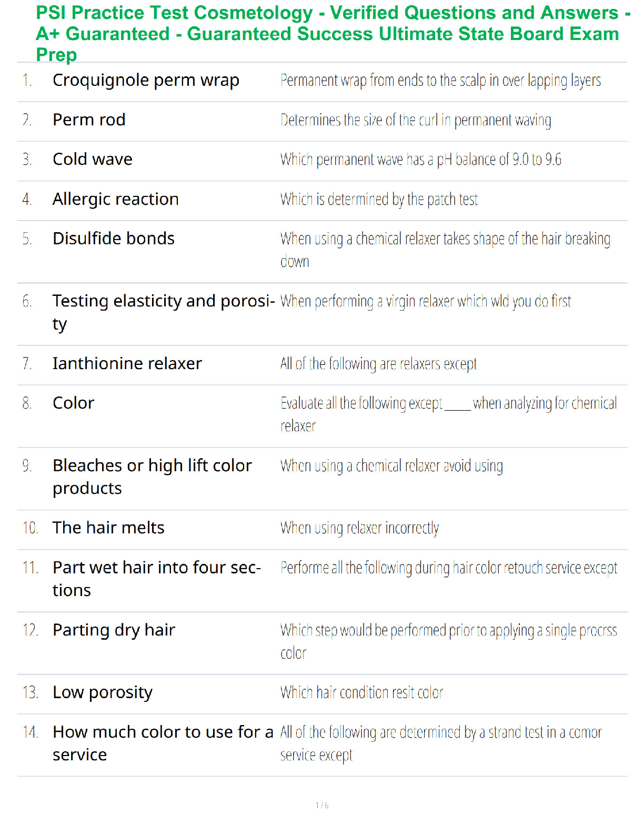Select definition mentioning the patch test
The width and height of the screenshot is (644, 834).
379,200
